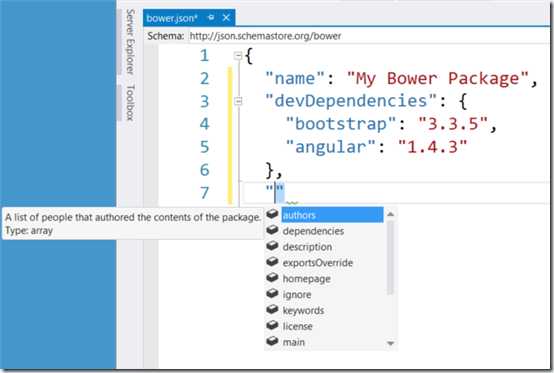
Task: Click the completion list scrollbar thumb
Action: point(390,257)
